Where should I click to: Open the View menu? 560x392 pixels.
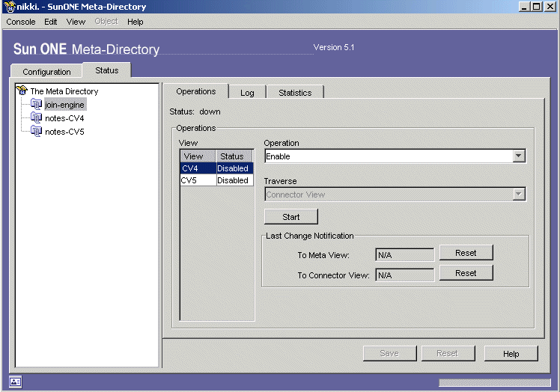coord(76,22)
